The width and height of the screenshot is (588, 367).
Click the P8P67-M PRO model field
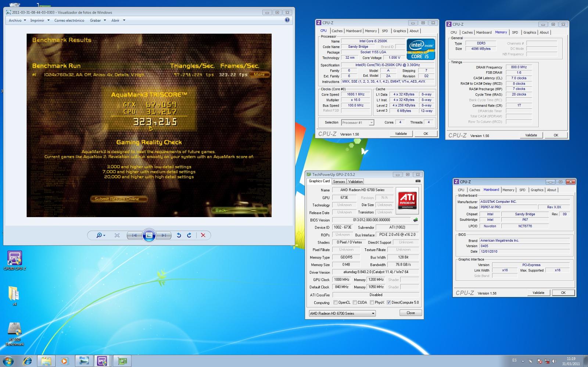coord(508,207)
